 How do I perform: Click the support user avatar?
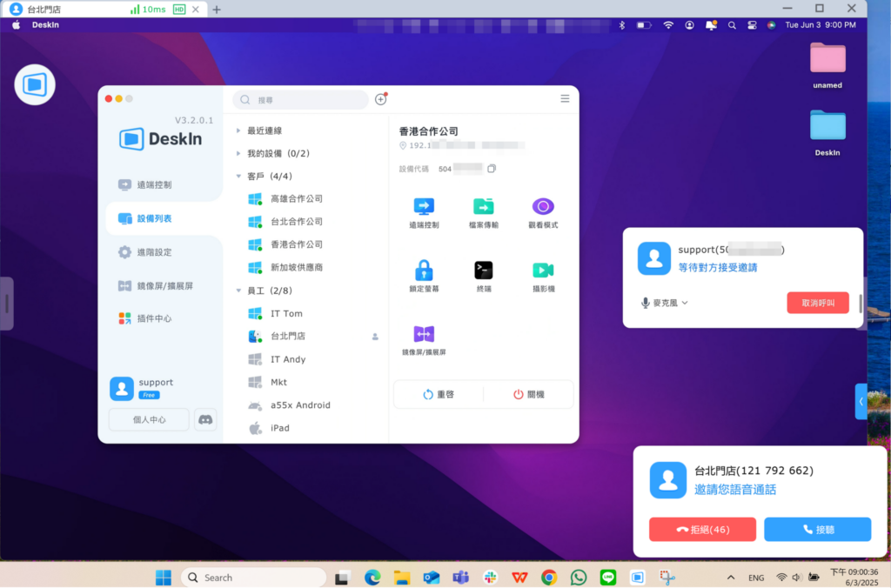click(x=122, y=389)
